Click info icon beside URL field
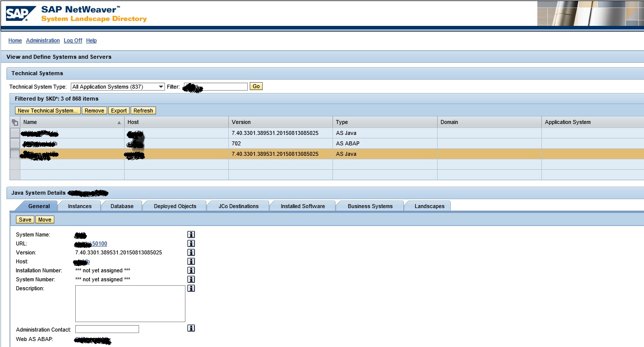 (191, 243)
